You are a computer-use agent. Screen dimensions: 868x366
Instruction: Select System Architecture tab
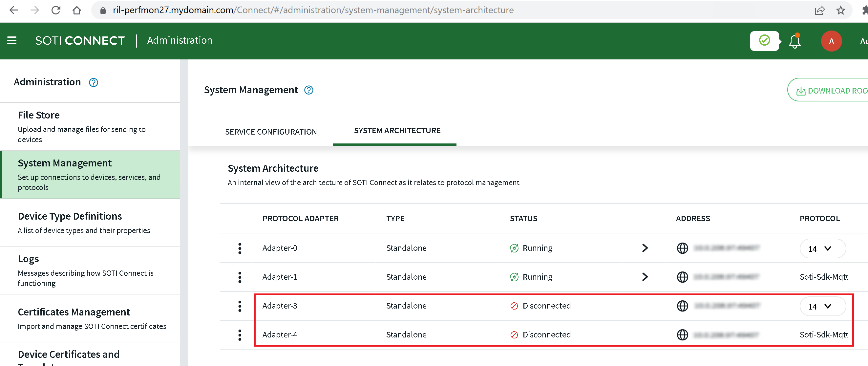pyautogui.click(x=397, y=131)
